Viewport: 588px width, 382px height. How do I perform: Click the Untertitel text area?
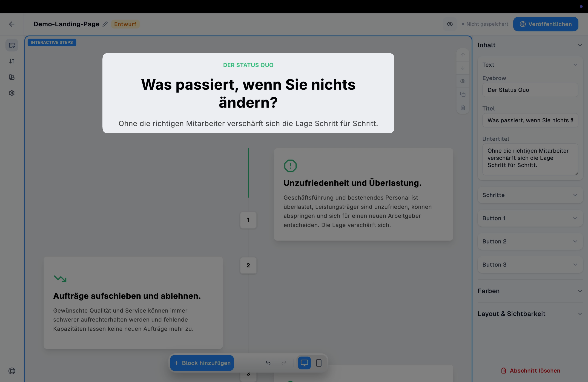pos(530,159)
